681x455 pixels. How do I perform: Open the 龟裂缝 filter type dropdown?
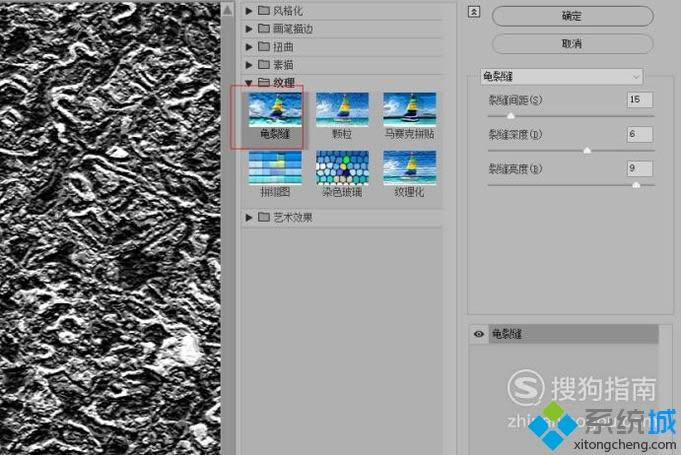click(562, 77)
